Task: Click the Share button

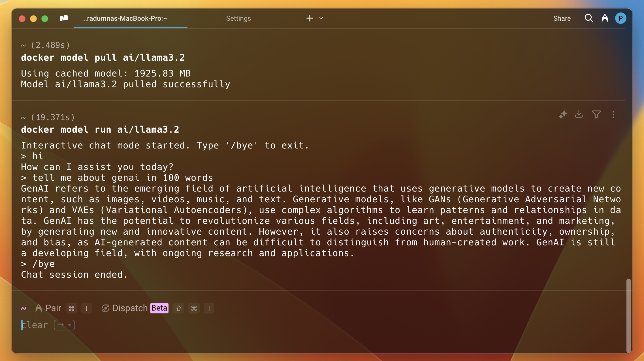Action: 562,18
